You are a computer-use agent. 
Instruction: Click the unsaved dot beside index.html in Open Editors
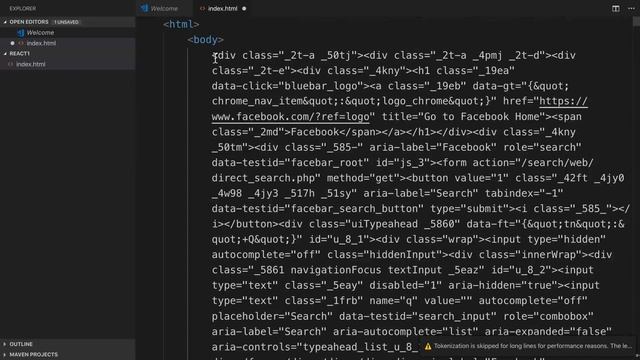[x=12, y=43]
